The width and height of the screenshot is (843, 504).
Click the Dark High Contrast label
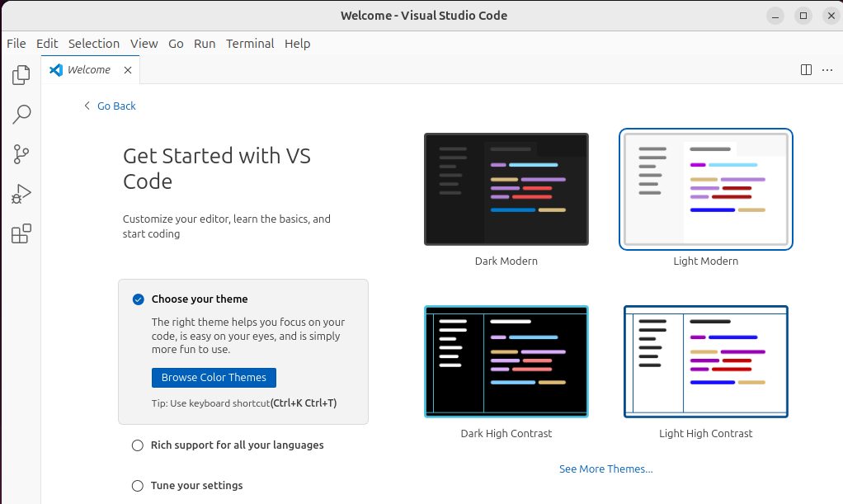tap(506, 434)
